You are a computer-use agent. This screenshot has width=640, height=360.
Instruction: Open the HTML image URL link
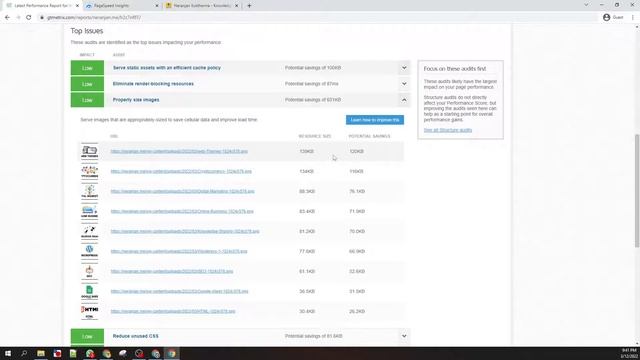click(x=173, y=311)
